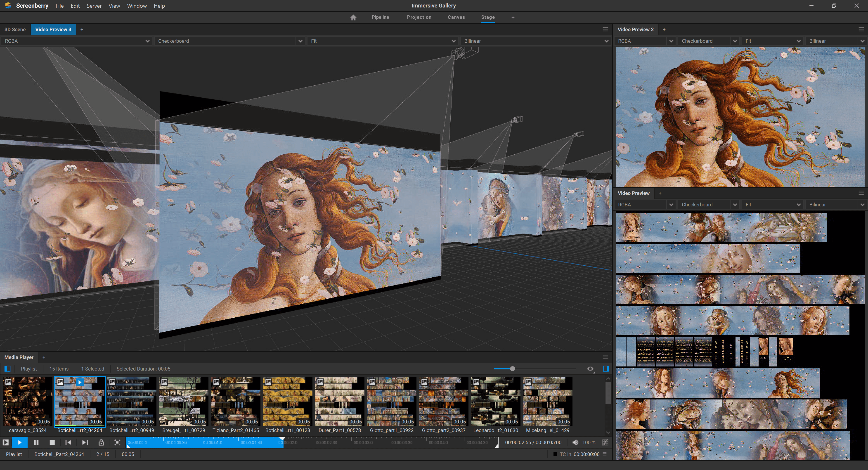Viewport: 868px width, 470px height.
Task: Open the Server menu
Action: [x=94, y=6]
